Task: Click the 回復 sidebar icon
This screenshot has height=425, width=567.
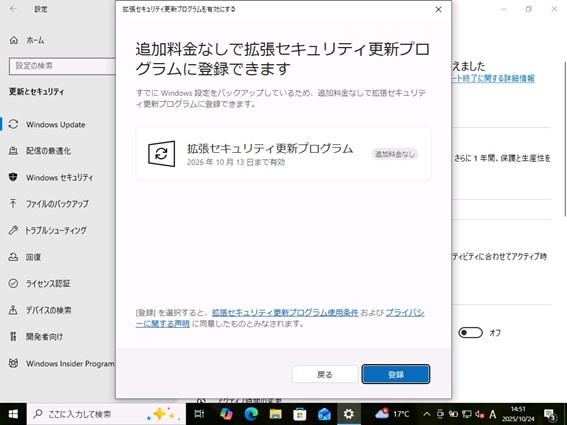Action: coord(13,257)
